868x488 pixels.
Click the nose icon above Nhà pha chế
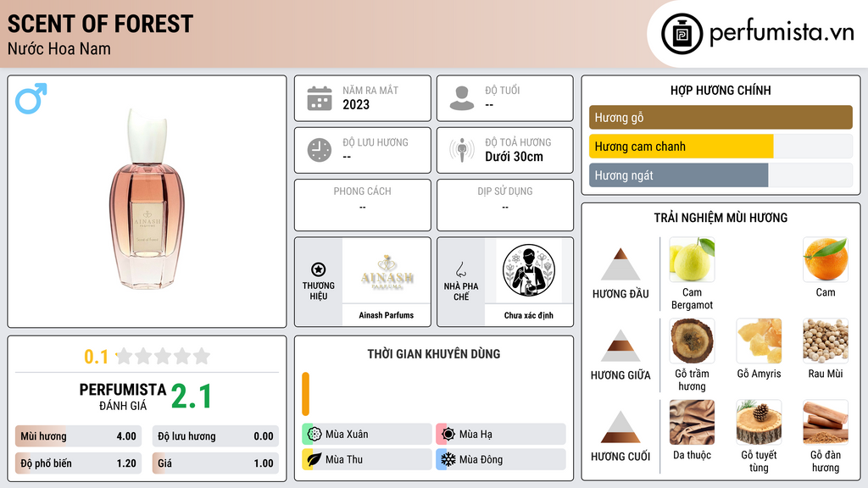pos(460,269)
